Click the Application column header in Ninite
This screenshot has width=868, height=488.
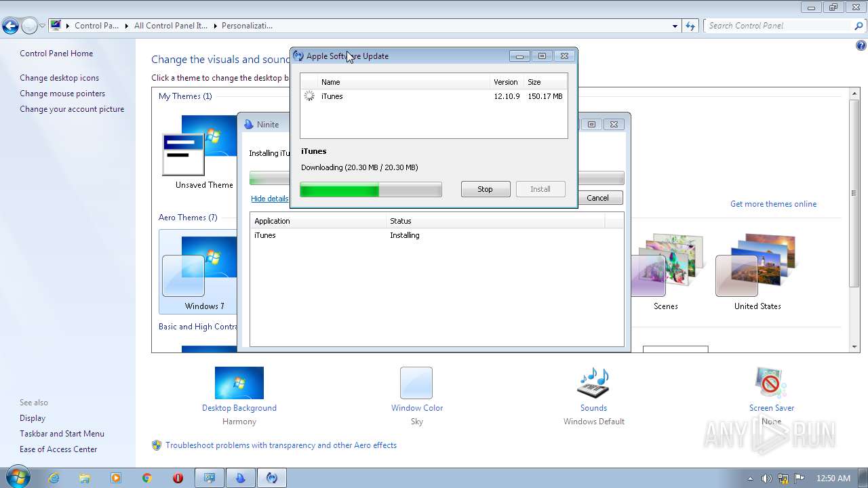(318, 221)
